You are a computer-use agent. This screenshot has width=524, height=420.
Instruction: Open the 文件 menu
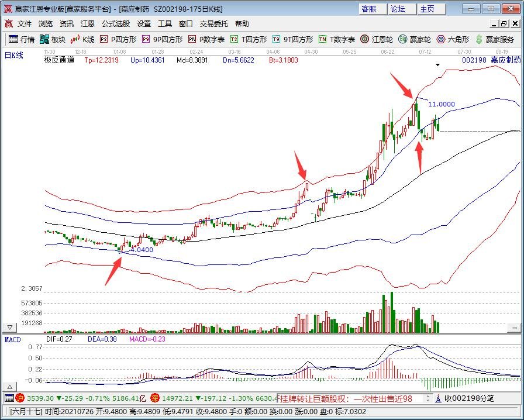[25, 24]
